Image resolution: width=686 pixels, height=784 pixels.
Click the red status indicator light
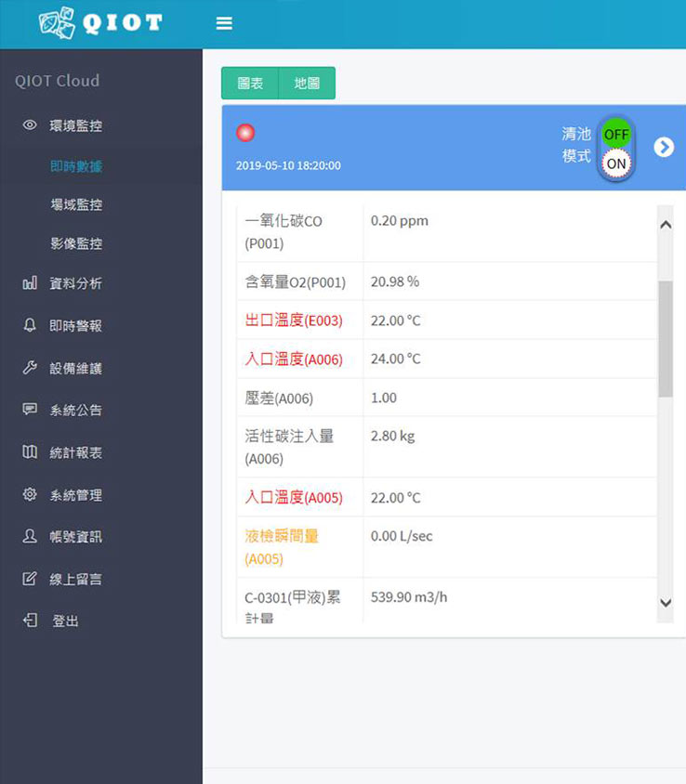click(x=246, y=133)
